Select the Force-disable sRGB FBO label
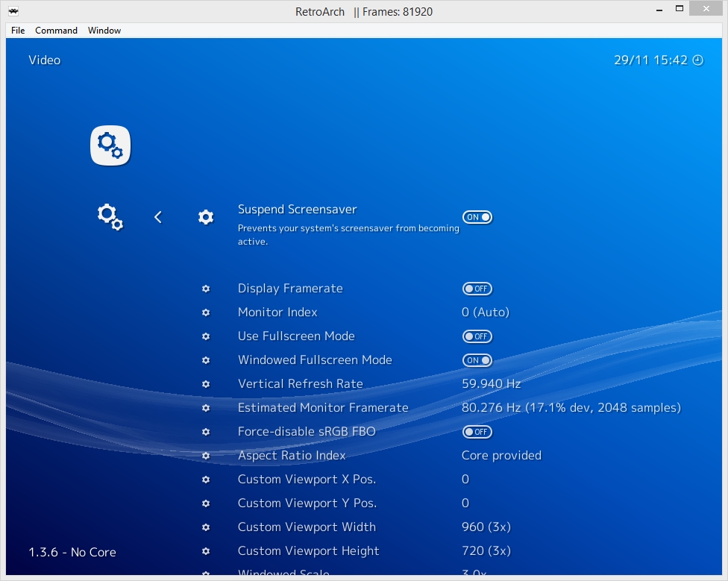Screen dimensions: 728x581 [x=307, y=432]
